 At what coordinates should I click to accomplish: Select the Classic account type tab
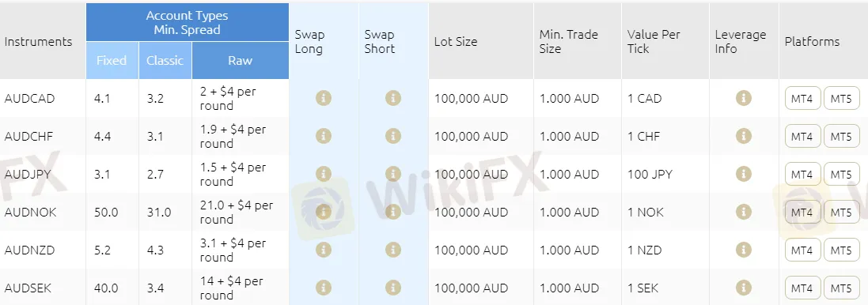click(165, 60)
